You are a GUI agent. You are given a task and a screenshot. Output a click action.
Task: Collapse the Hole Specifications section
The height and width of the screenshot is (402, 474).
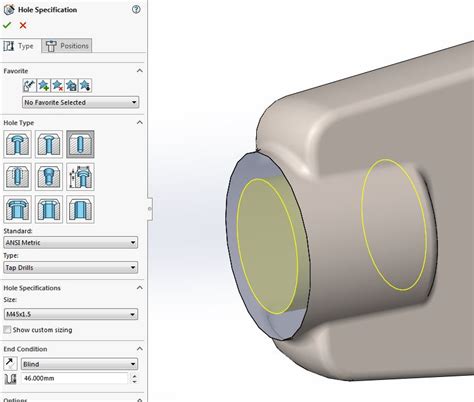[x=140, y=288]
